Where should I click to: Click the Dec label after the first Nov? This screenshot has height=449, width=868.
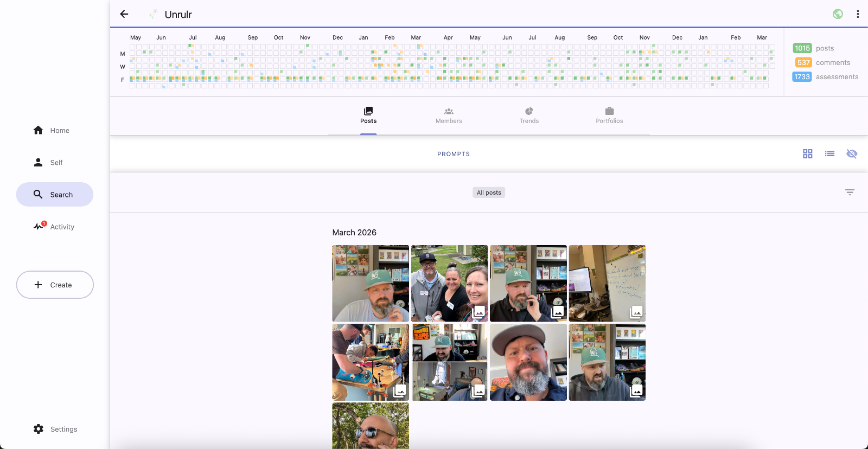point(337,37)
